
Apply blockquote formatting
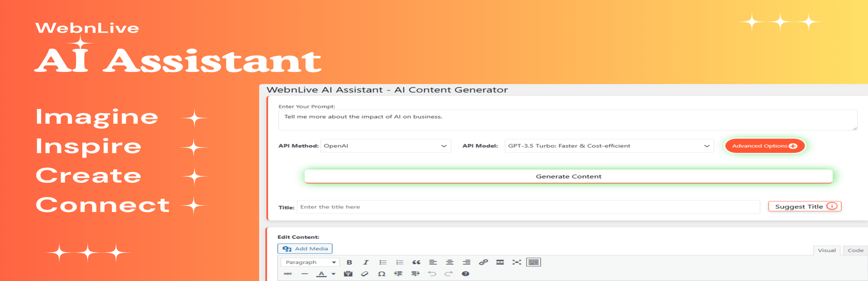click(x=416, y=262)
